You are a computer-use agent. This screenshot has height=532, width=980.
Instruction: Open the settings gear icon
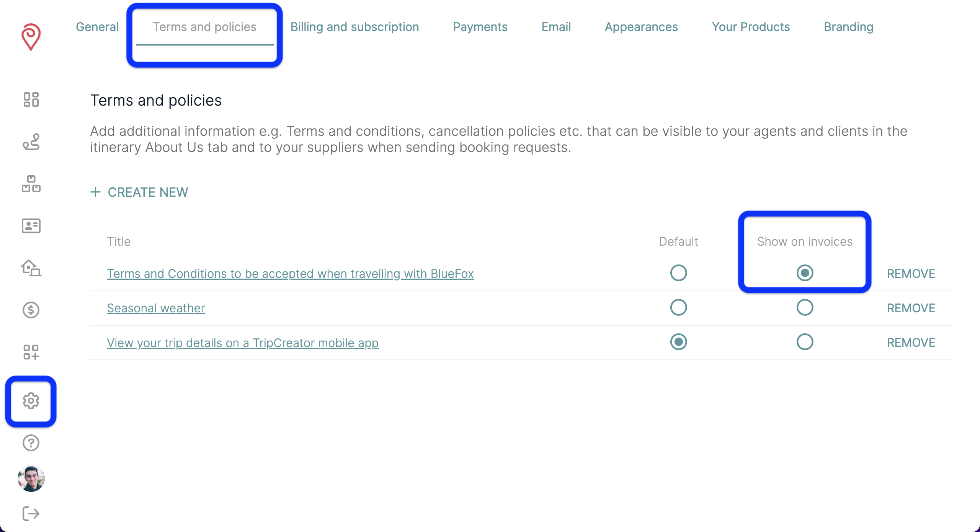point(31,401)
